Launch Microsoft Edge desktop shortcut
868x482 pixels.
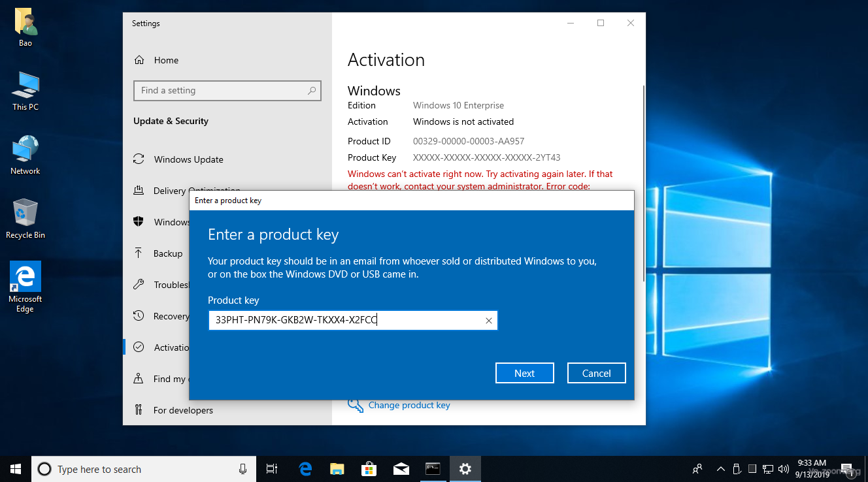pyautogui.click(x=25, y=287)
